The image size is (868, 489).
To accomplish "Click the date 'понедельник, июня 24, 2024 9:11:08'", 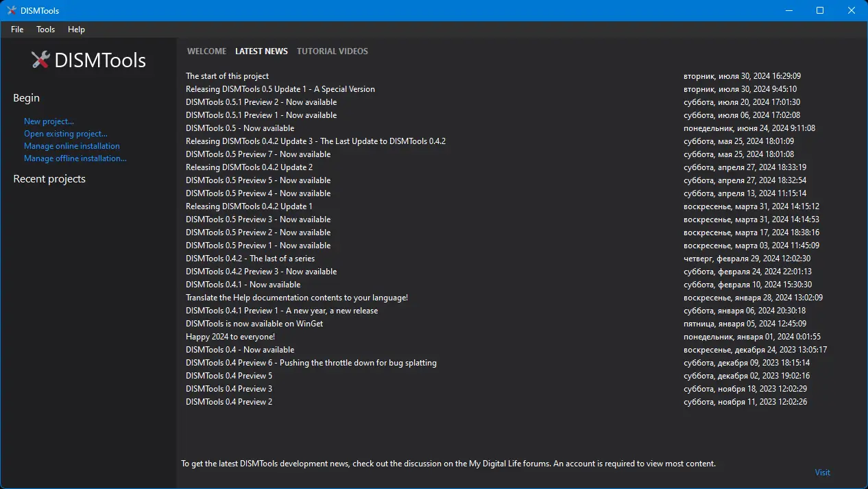I will [749, 128].
